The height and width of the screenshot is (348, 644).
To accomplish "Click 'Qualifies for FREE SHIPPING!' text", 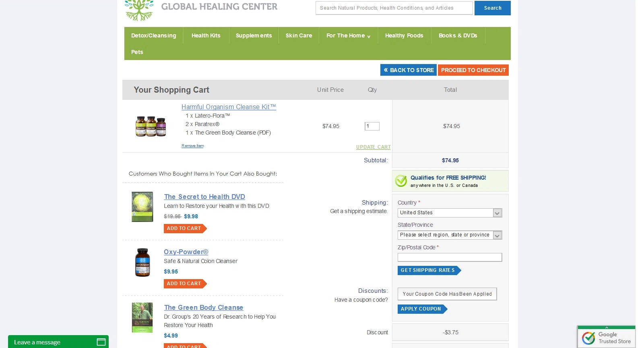I will [x=448, y=178].
